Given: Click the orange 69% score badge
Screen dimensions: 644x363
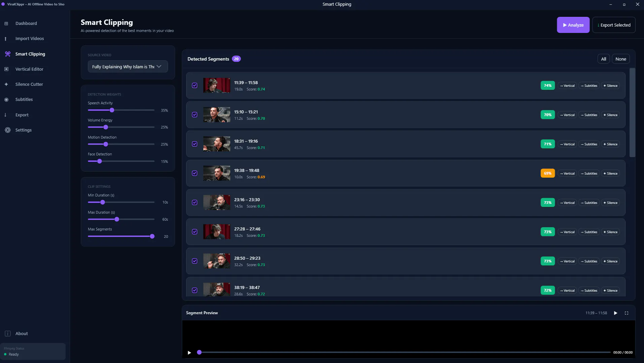Looking at the screenshot, I should coord(548,173).
